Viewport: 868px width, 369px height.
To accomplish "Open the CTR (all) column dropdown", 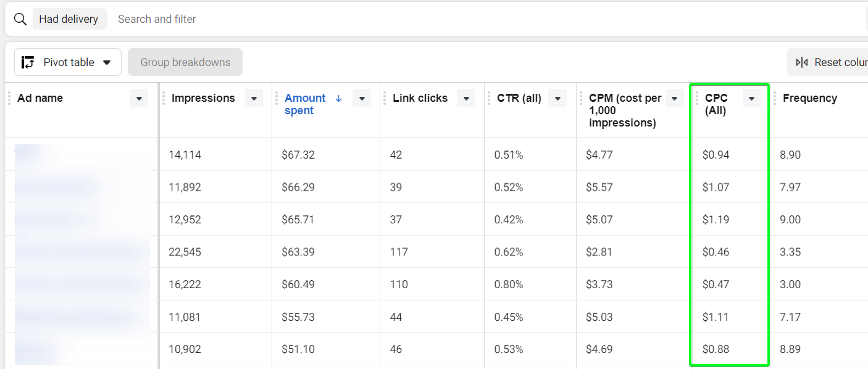I will click(557, 98).
